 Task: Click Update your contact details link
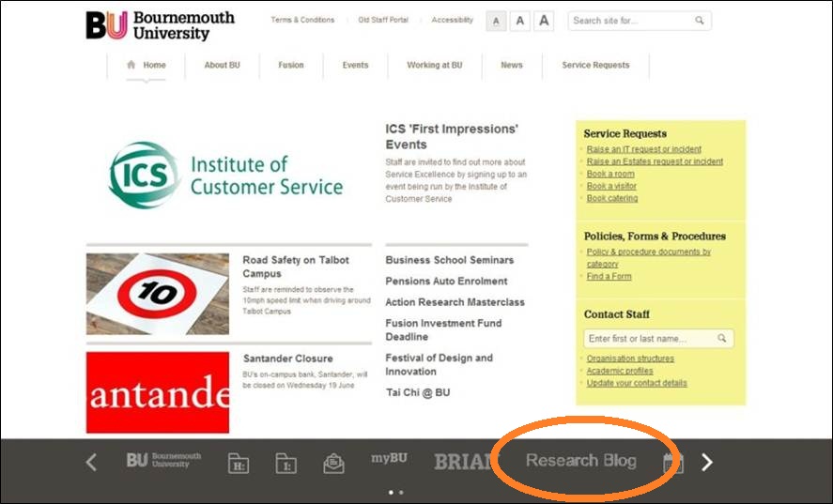(x=637, y=383)
